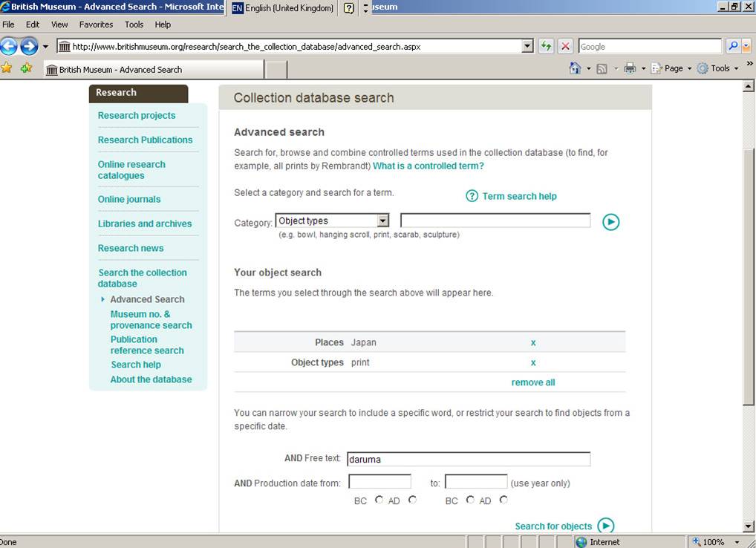756x548 pixels.
Task: Click the Page toolbar icon
Action: click(656, 68)
